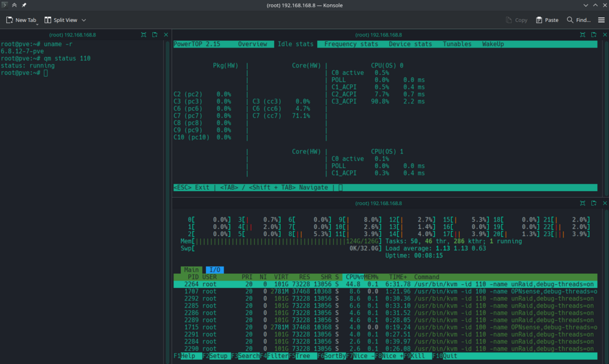This screenshot has width=609, height=364.
Task: Open the hamburger menu in Konsole toolbar
Action: pos(601,20)
